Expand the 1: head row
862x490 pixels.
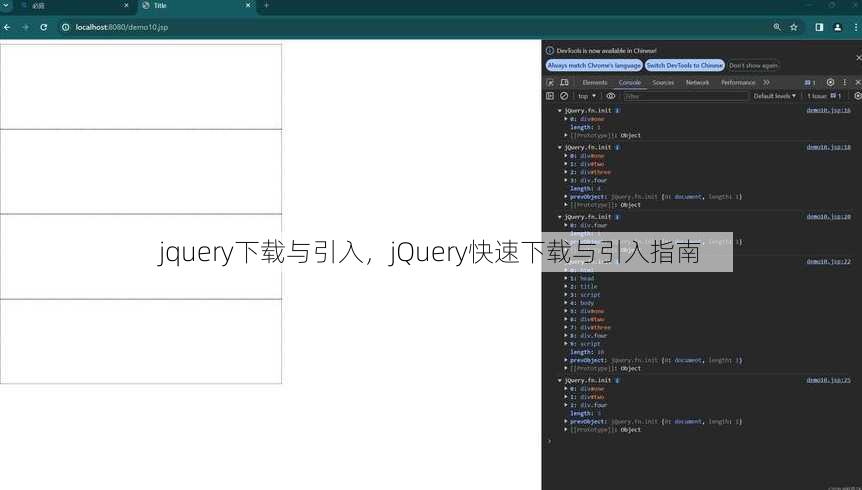566,278
